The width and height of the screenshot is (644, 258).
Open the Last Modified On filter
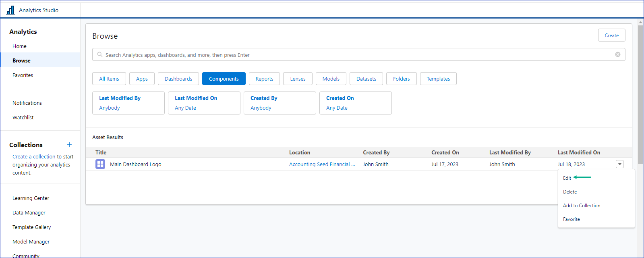(x=204, y=103)
